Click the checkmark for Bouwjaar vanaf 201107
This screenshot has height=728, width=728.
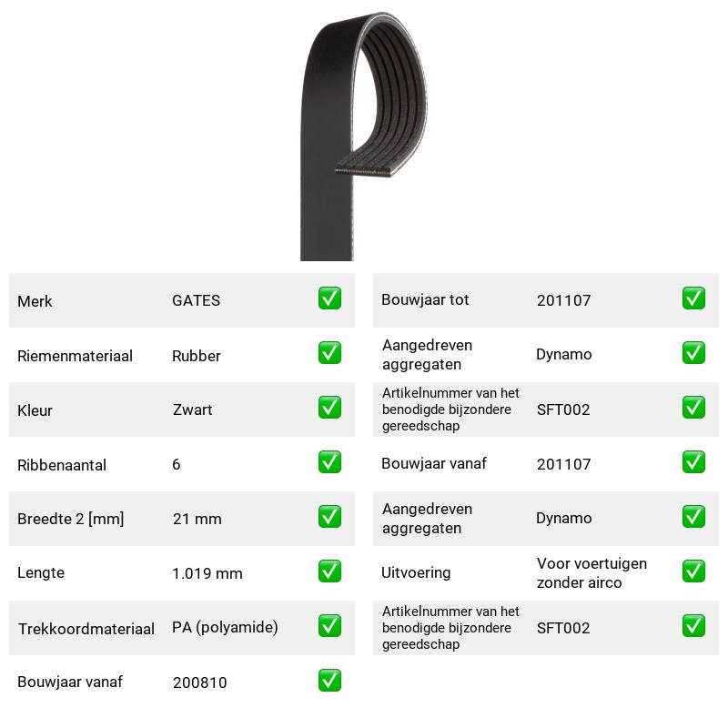[x=693, y=462]
